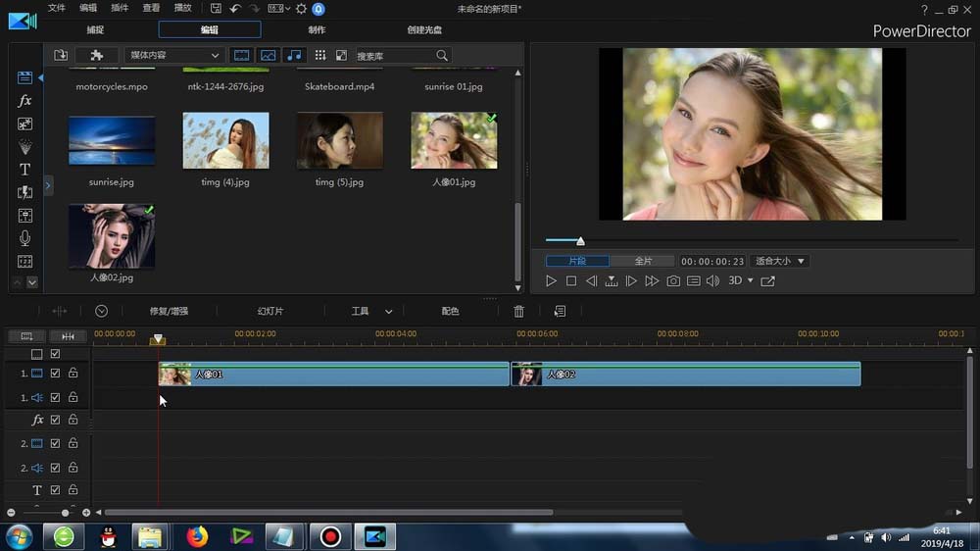
Task: Delete selected clip using trash icon
Action: point(519,311)
